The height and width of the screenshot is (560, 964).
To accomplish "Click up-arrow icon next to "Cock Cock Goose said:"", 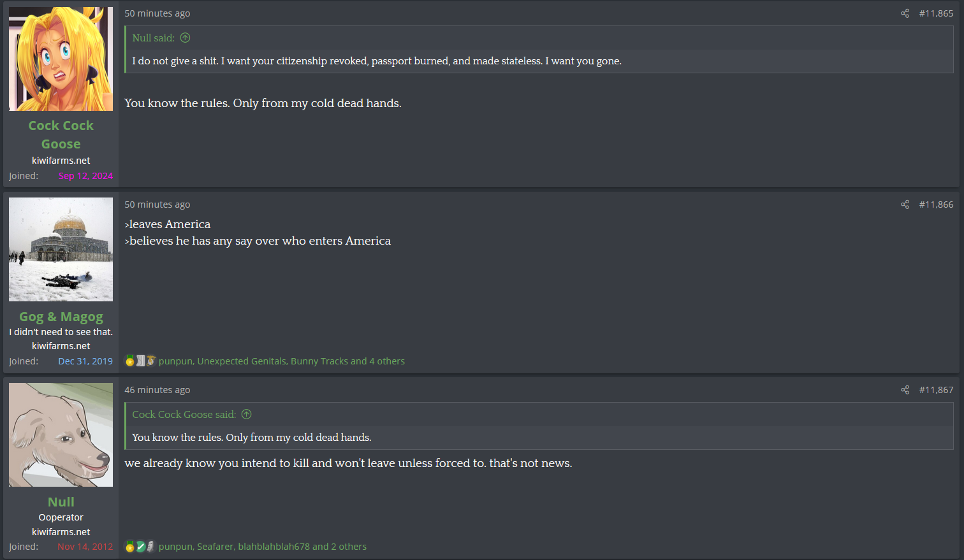I will pyautogui.click(x=247, y=414).
